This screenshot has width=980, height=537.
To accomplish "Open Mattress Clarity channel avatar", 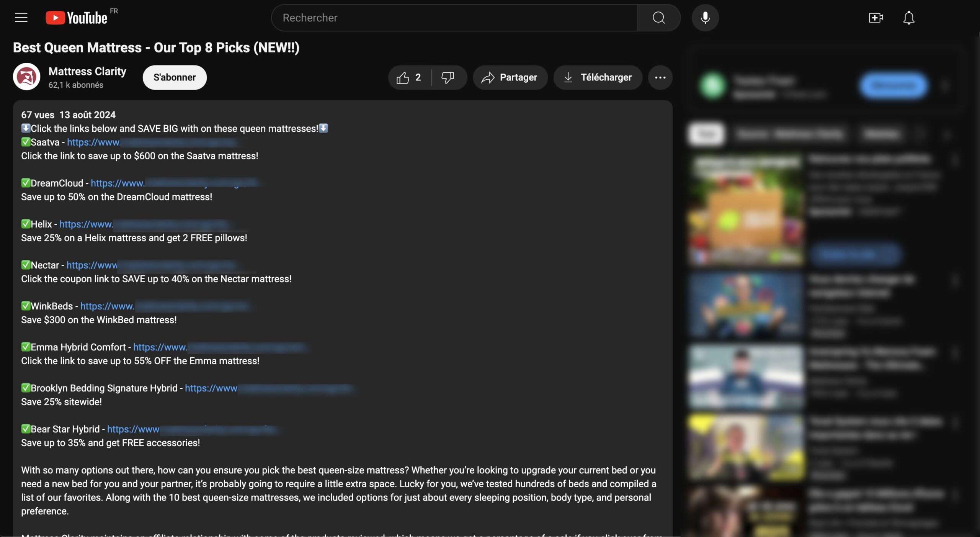I will point(26,77).
